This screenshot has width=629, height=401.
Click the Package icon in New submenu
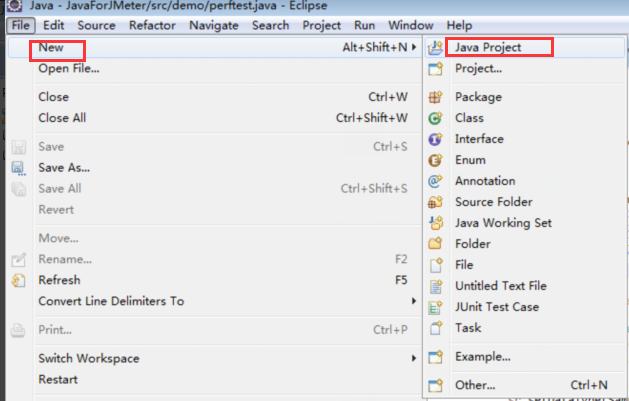pos(435,97)
